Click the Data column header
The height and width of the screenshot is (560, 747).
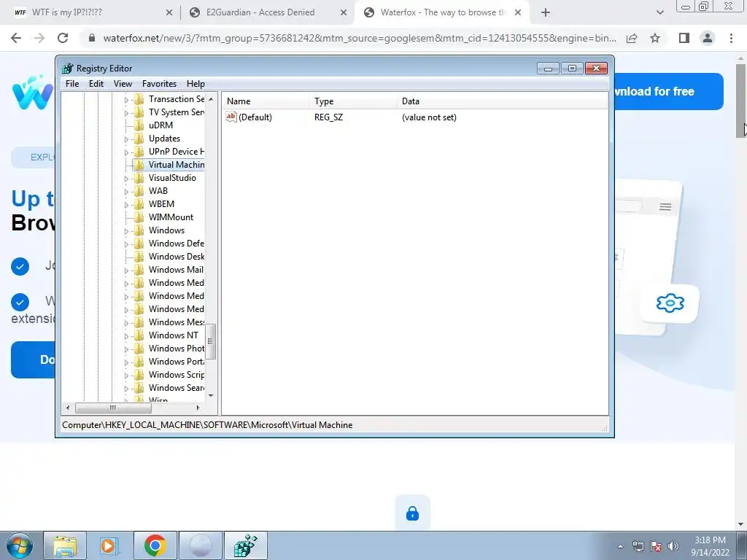(503, 101)
